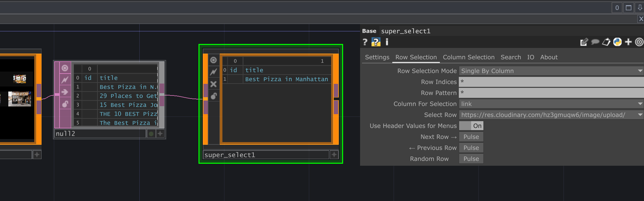Viewport: 644px width, 201px height.
Task: Click the plus icon beside super_select1's name
Action: (x=334, y=155)
